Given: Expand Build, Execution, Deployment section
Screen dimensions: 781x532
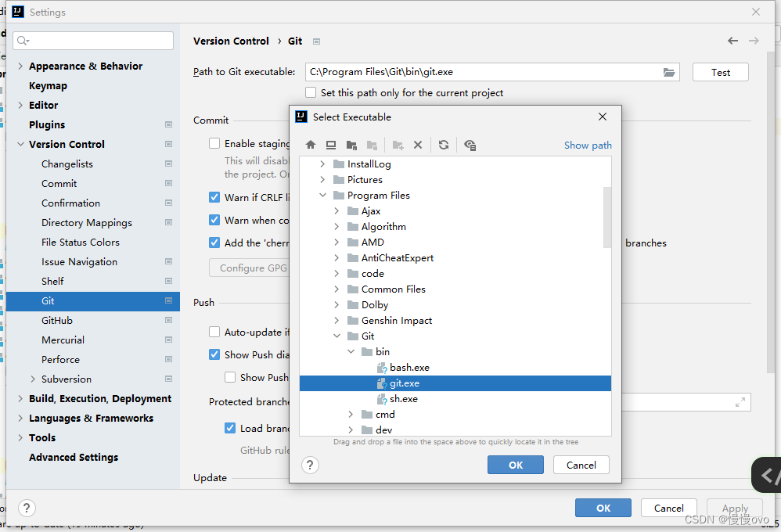Looking at the screenshot, I should (x=20, y=398).
